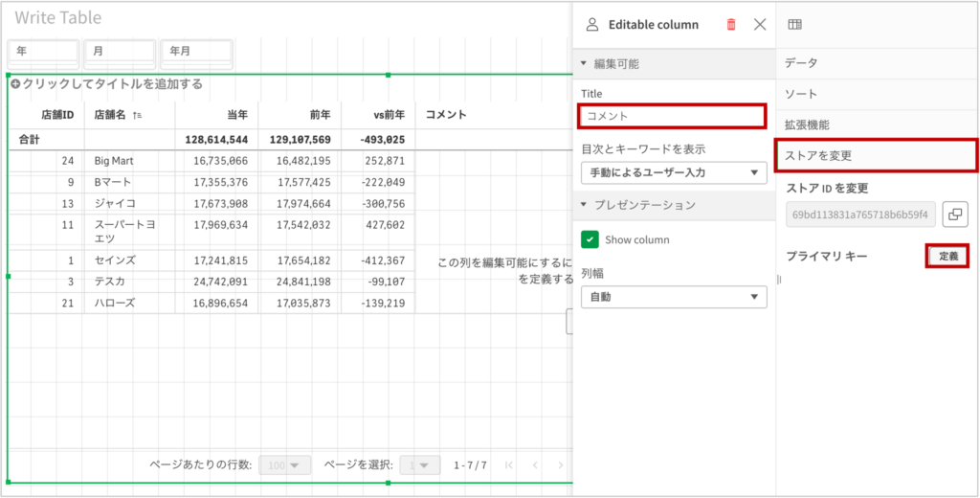Click the plus icon to add a title
The width and height of the screenshot is (980, 498).
[x=15, y=84]
